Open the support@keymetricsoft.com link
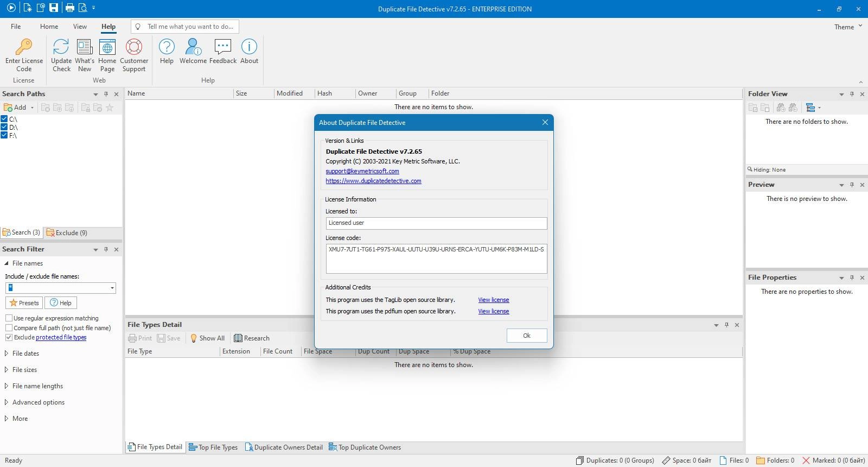Screen dimensions: 868x467 click(362, 171)
